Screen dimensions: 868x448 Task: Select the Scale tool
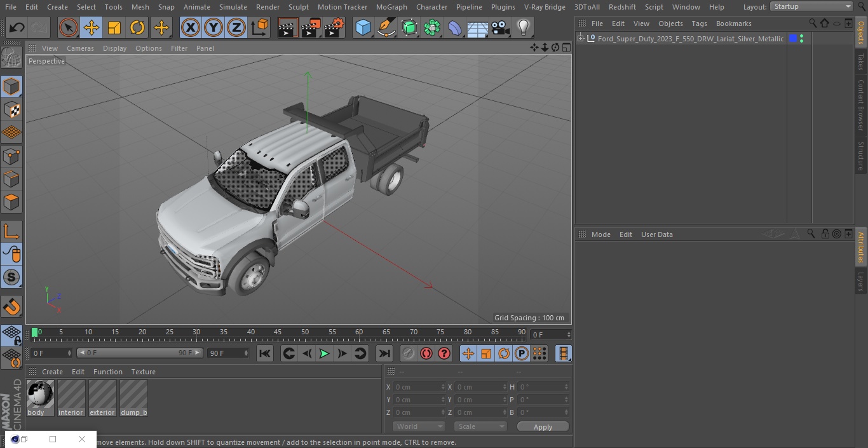coord(114,27)
